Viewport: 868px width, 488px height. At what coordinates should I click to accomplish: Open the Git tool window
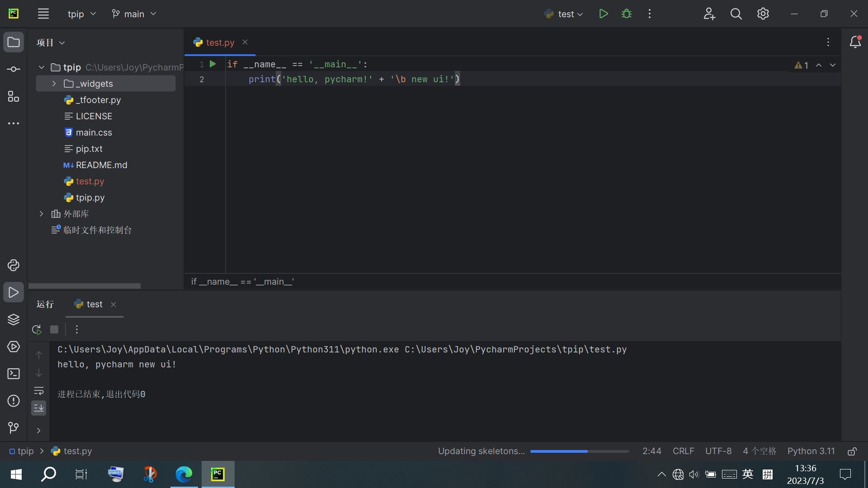[x=14, y=427]
